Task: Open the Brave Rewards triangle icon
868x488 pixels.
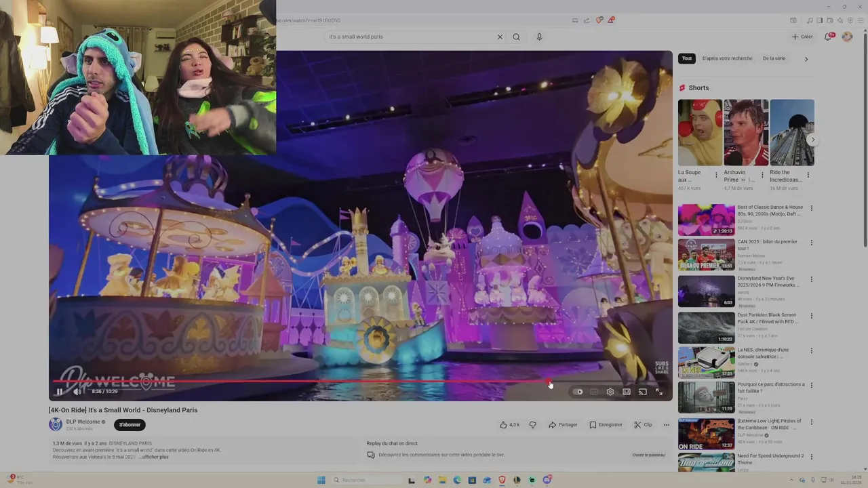Action: point(610,20)
